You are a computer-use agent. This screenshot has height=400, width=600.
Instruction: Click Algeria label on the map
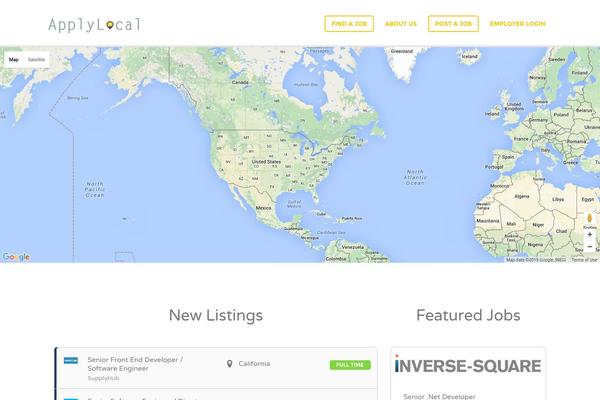522,196
